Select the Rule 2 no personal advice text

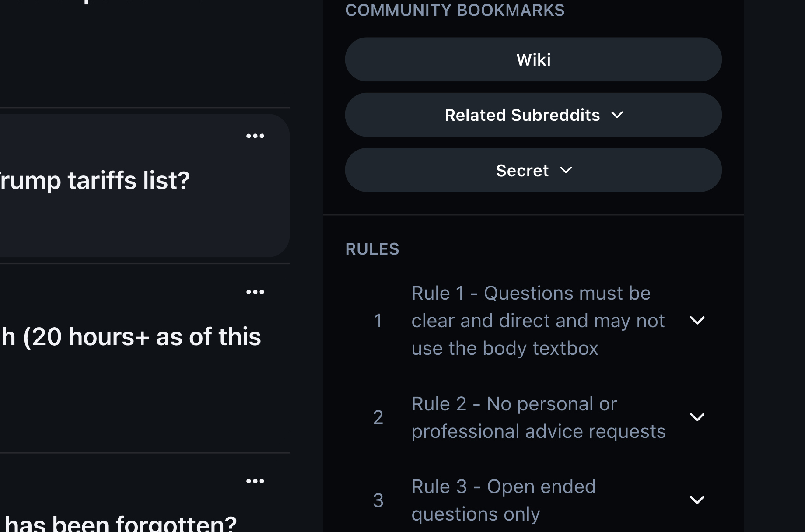pyautogui.click(x=538, y=417)
